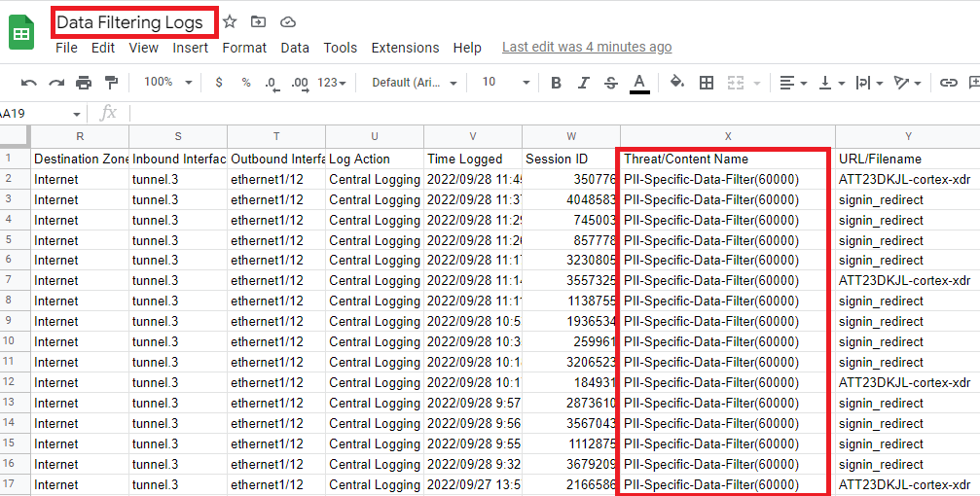Open the zoom 100% dropdown
The height and width of the screenshot is (496, 980).
click(x=167, y=82)
